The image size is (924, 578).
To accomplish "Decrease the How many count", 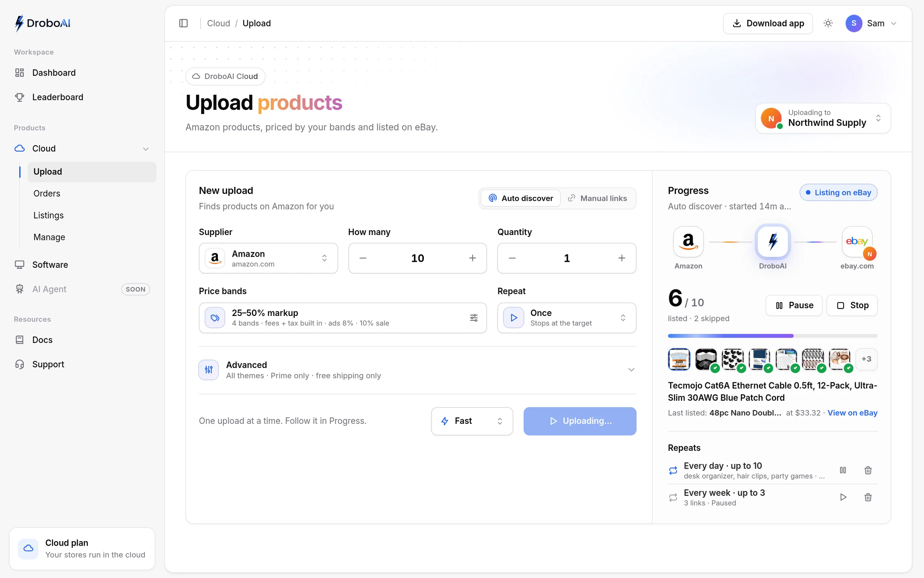I will [x=363, y=258].
